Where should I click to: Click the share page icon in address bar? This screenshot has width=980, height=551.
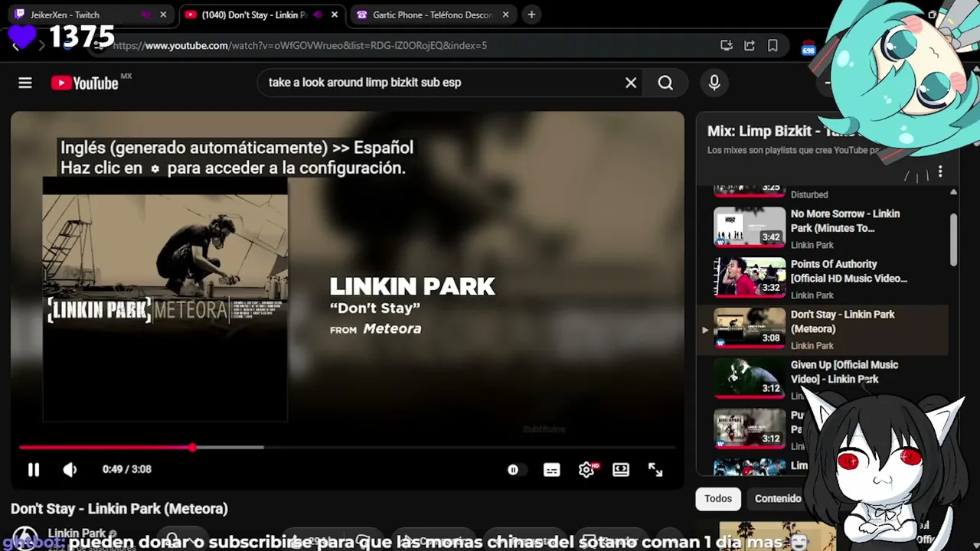click(750, 46)
